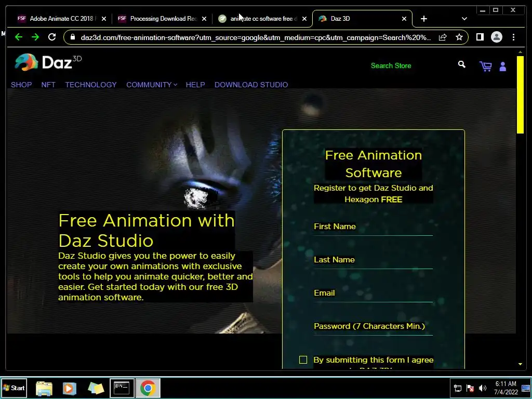
Task: Close the Adobe Animate CC 2018 tab
Action: [104, 19]
